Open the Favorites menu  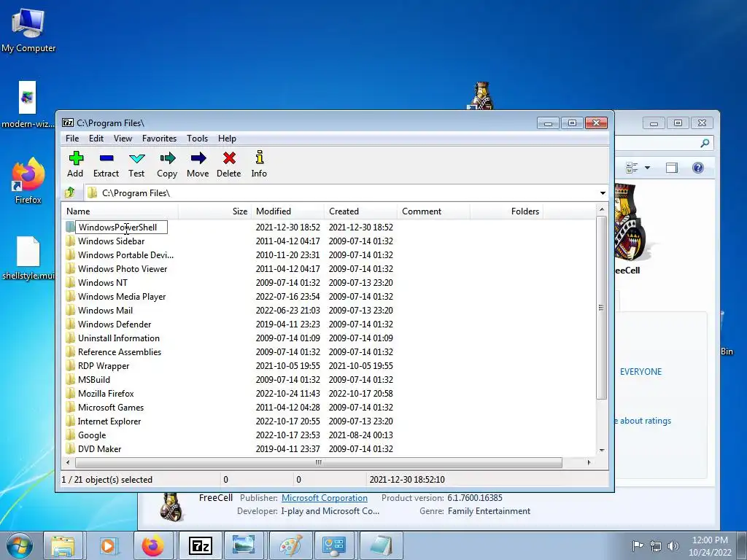159,138
